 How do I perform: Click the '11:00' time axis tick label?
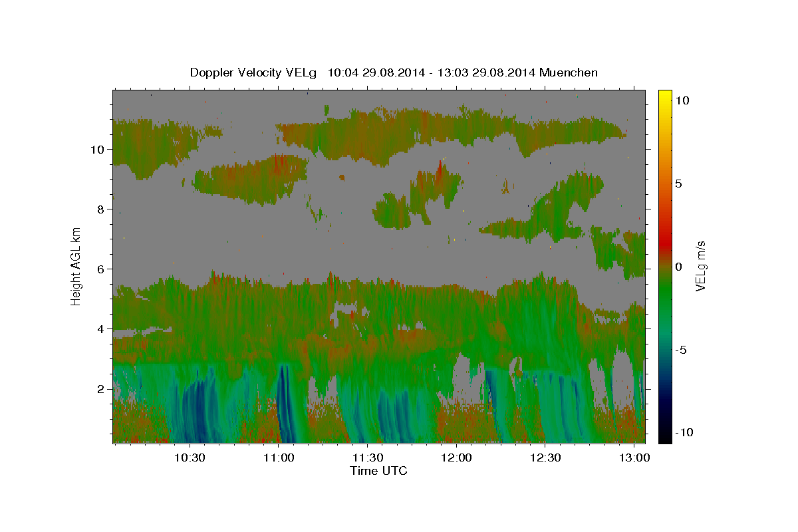[279, 458]
